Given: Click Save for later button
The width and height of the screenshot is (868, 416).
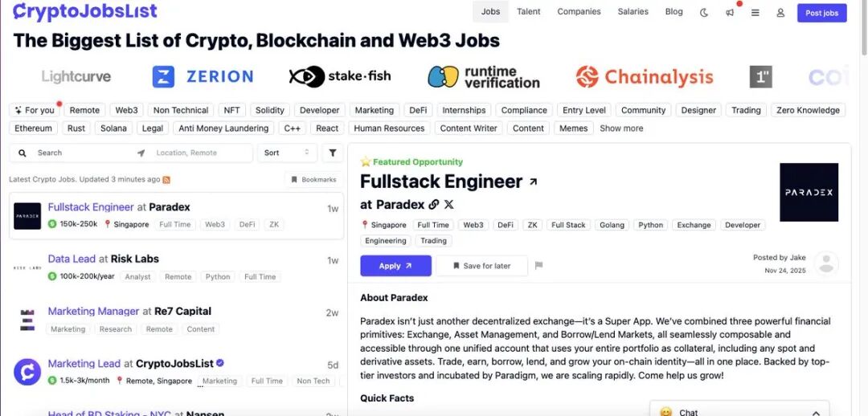Looking at the screenshot, I should [x=481, y=266].
